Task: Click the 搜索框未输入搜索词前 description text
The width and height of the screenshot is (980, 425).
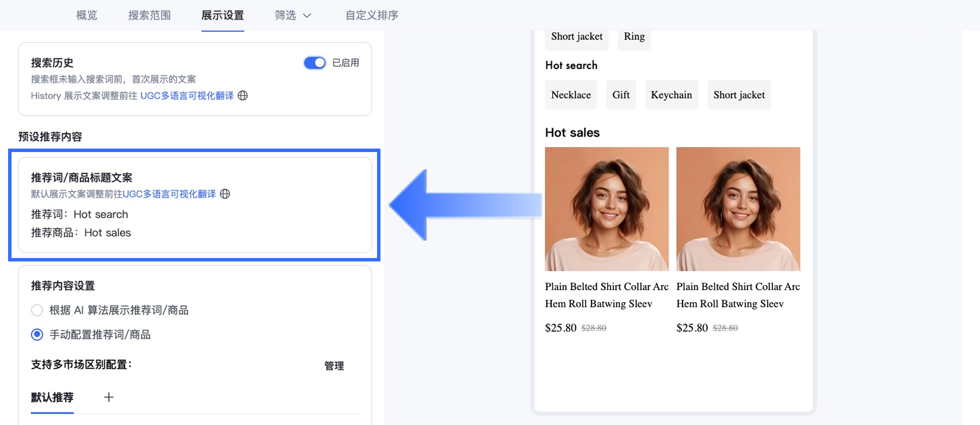Action: pyautogui.click(x=114, y=79)
